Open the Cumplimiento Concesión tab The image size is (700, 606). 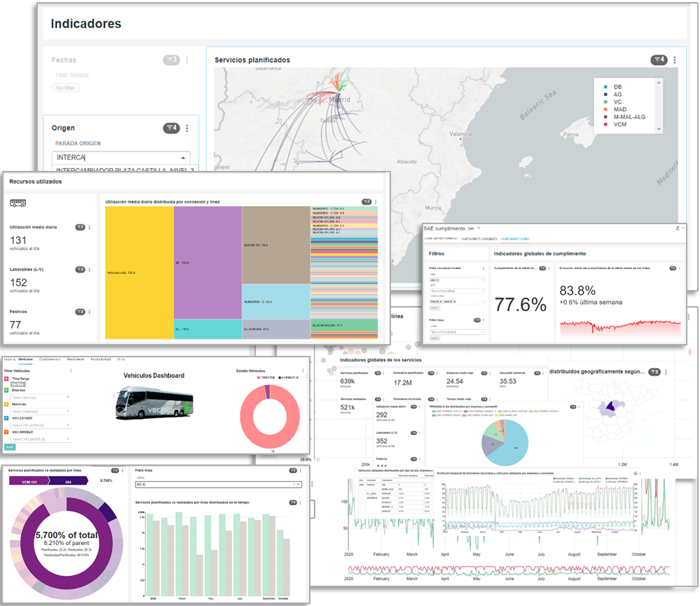(479, 239)
